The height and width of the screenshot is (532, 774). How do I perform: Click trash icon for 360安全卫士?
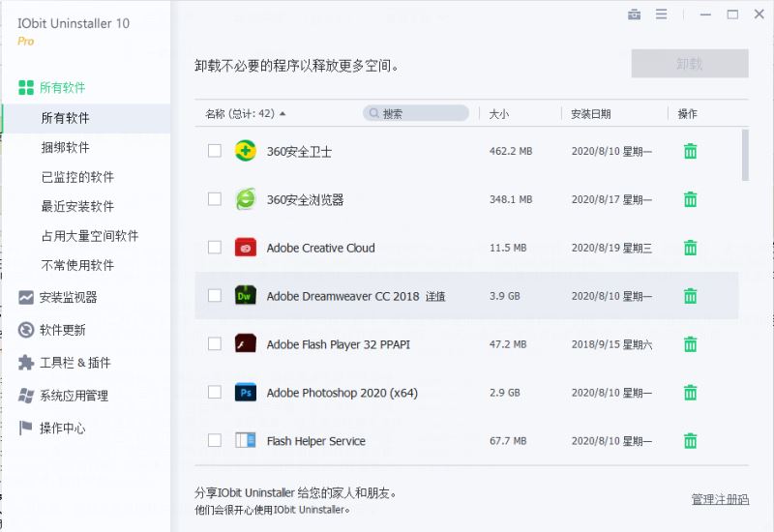click(x=690, y=151)
